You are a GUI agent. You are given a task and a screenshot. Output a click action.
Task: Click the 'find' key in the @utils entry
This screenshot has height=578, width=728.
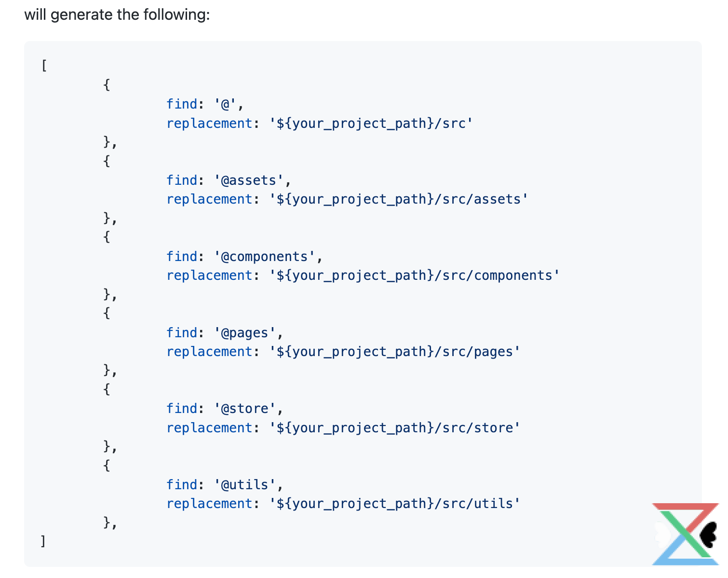click(x=182, y=485)
